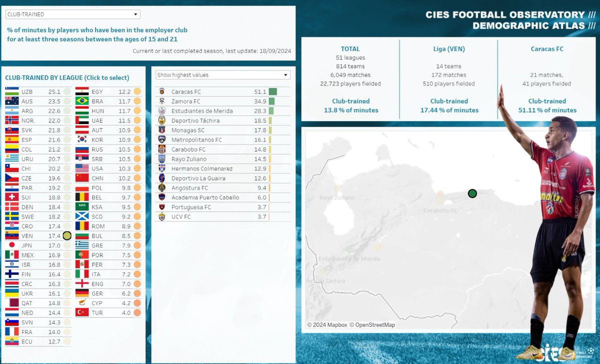Click the Angostura FC crest
600x364 pixels.
(x=161, y=188)
